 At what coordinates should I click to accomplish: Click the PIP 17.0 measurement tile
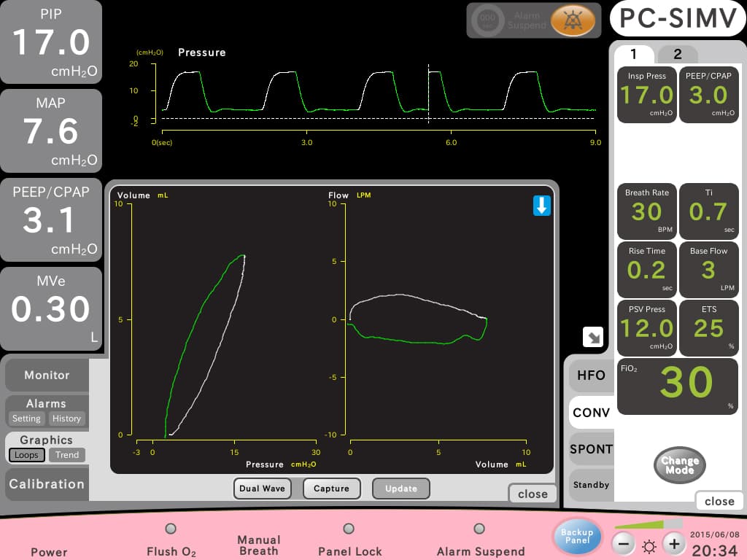51,42
